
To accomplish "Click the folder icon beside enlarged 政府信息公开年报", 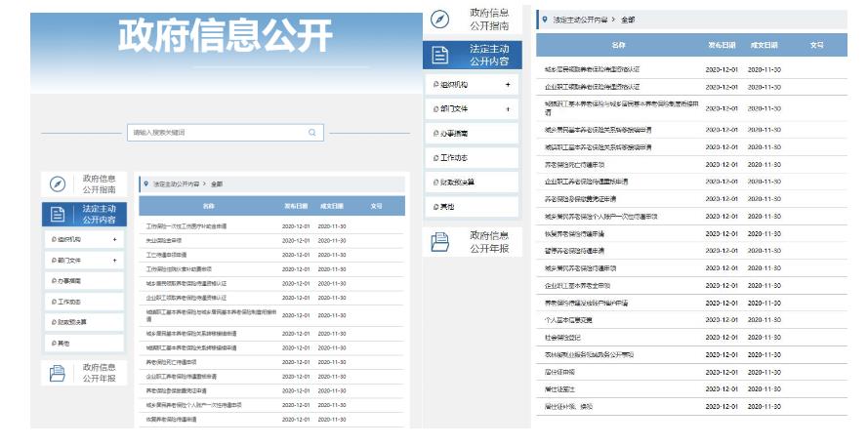I will [x=440, y=241].
